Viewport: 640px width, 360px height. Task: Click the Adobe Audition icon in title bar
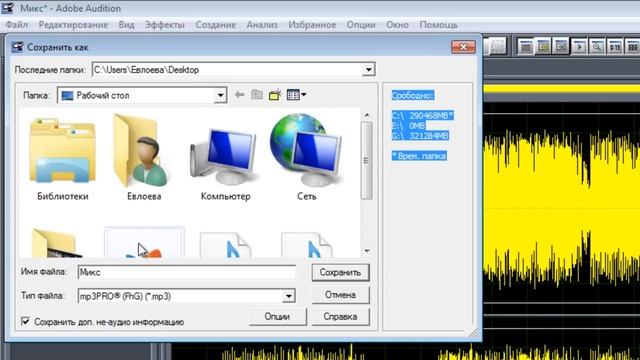coord(8,8)
